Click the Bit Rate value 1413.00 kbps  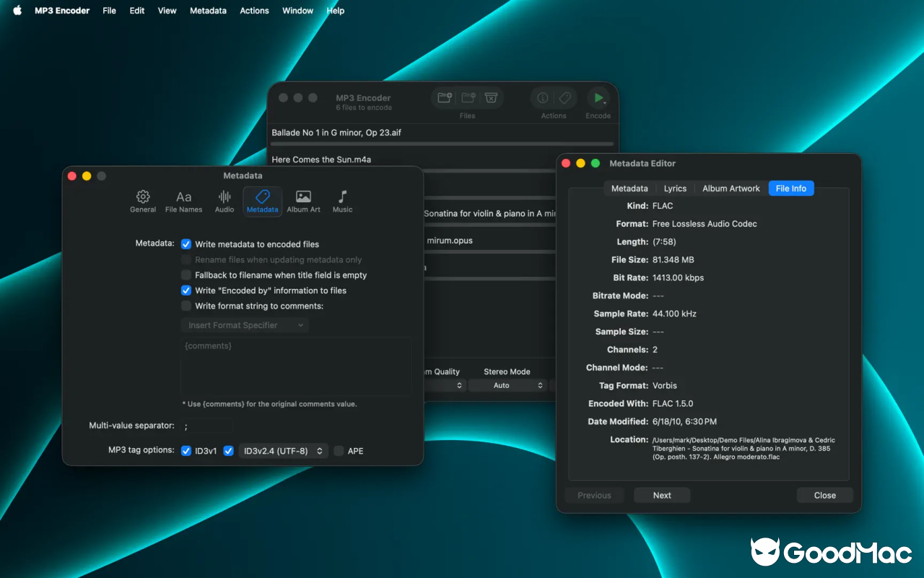pyautogui.click(x=678, y=278)
